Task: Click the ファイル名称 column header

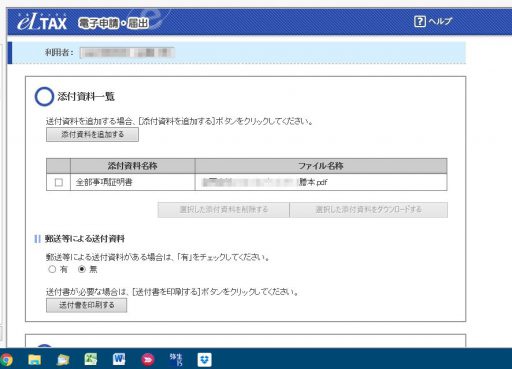Action: (321, 166)
